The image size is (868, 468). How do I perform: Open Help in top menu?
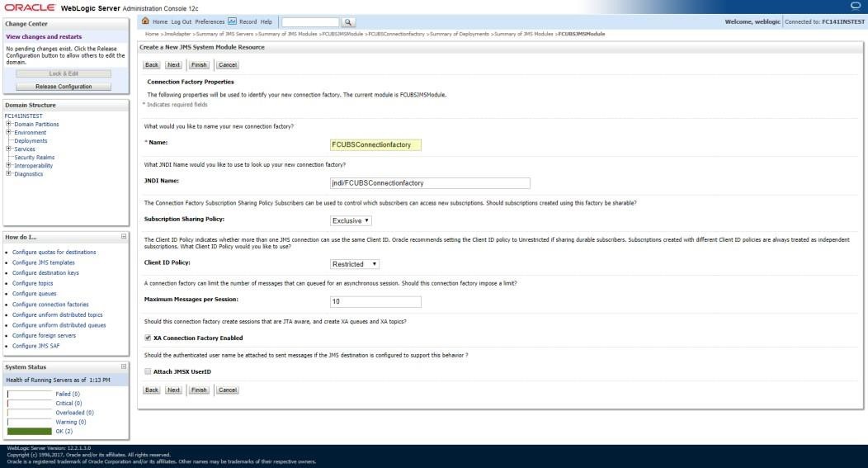[267, 22]
